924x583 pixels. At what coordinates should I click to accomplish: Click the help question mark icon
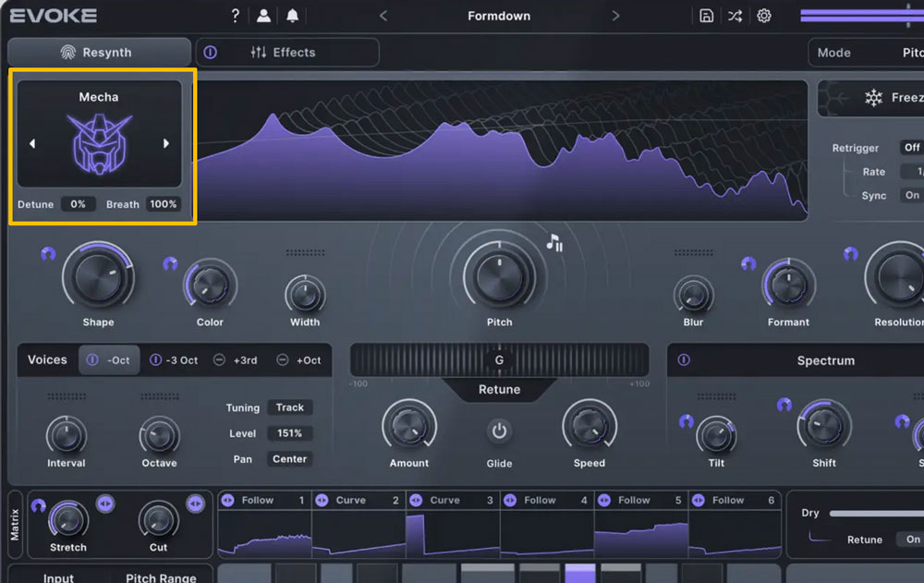[236, 16]
